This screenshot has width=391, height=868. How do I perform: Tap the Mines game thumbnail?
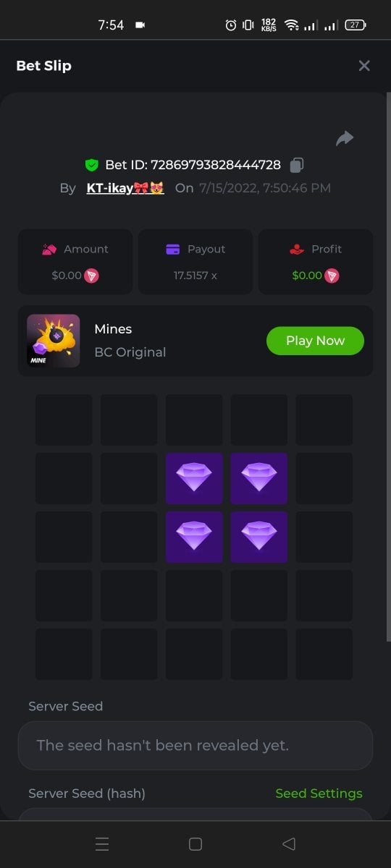[x=54, y=341]
